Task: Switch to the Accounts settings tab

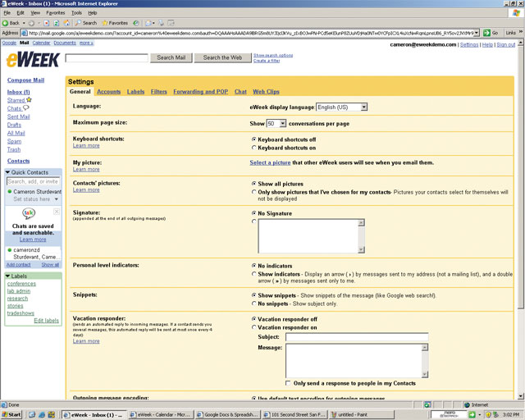Action: tap(109, 91)
